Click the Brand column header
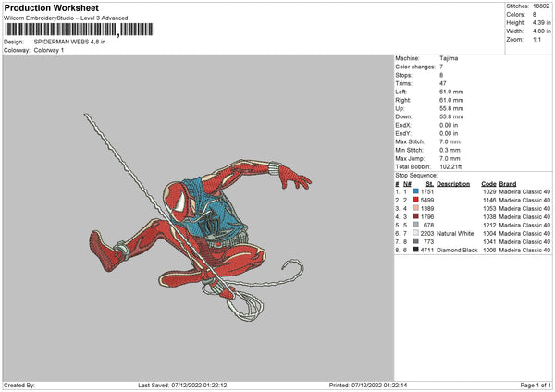The width and height of the screenshot is (555, 392). pos(508,183)
